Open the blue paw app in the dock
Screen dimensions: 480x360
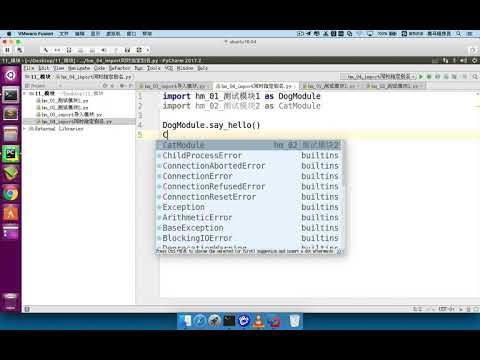(x=244, y=321)
